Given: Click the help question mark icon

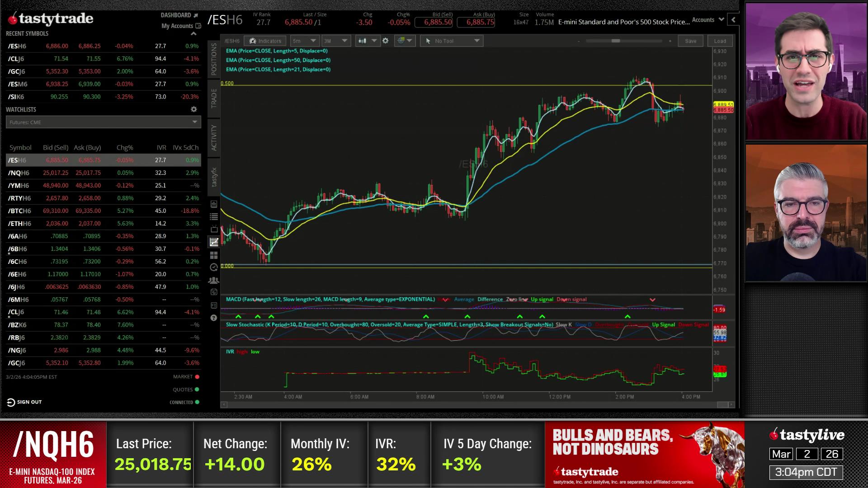Looking at the screenshot, I should tap(214, 318).
